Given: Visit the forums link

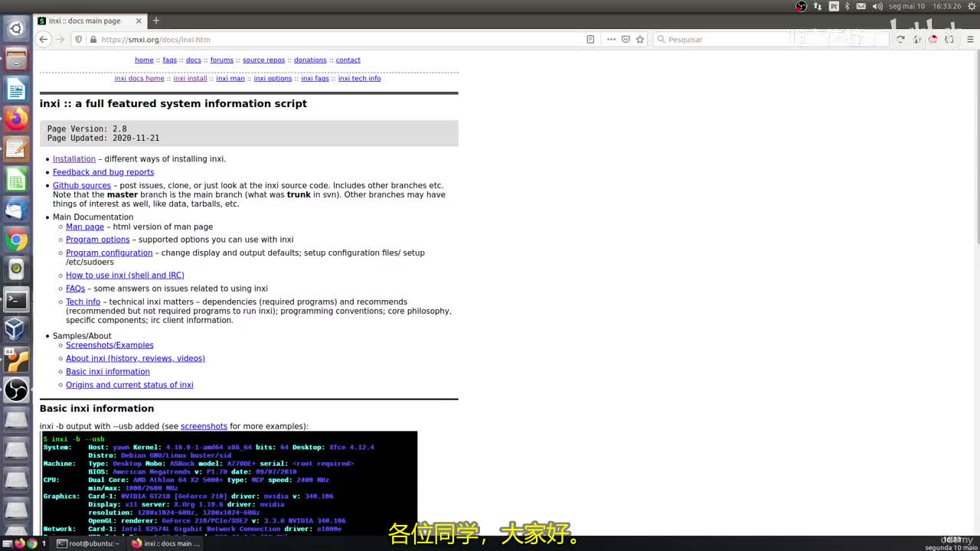Looking at the screenshot, I should (x=222, y=60).
